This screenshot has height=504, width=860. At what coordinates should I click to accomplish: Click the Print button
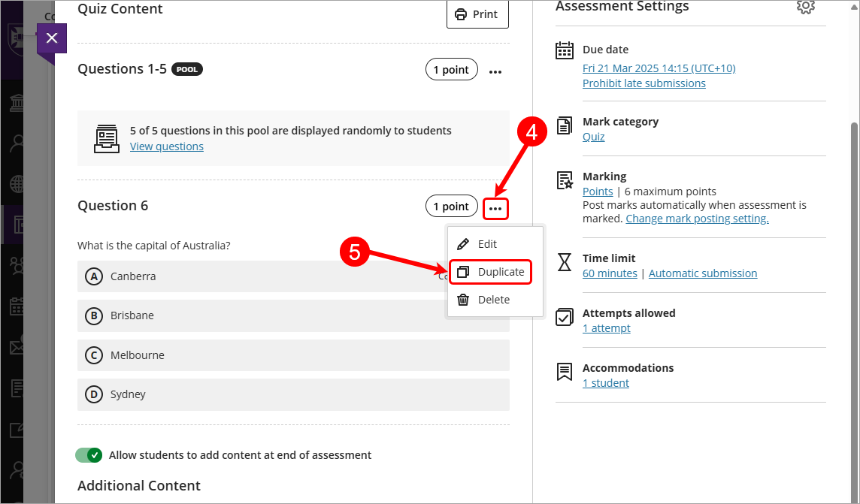coord(477,14)
